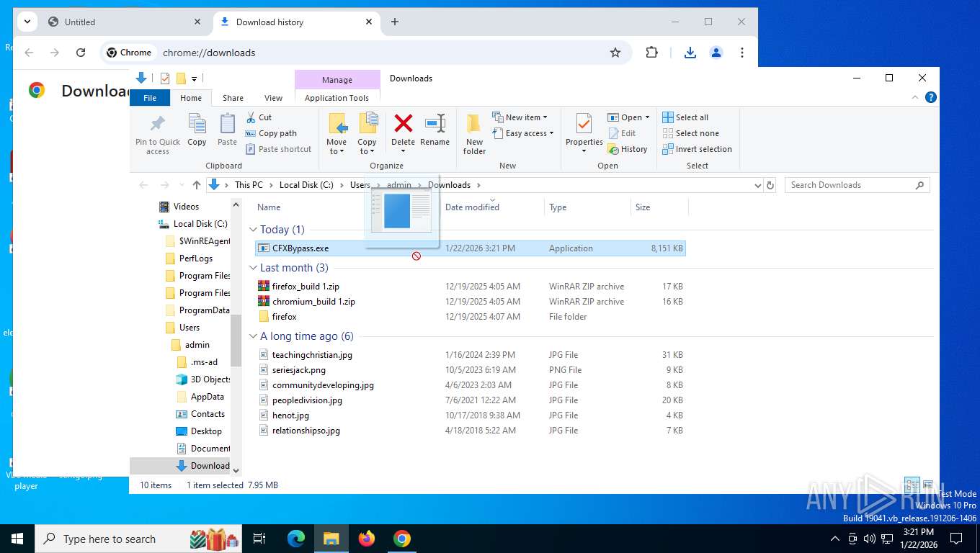This screenshot has height=553, width=980.
Task: Click the Chrome address bar URL
Action: [209, 53]
